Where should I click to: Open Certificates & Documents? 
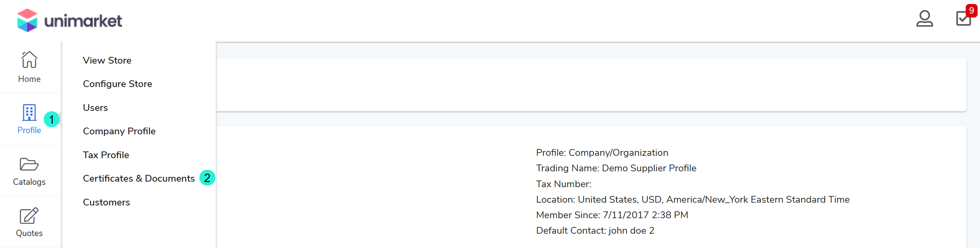click(x=139, y=178)
